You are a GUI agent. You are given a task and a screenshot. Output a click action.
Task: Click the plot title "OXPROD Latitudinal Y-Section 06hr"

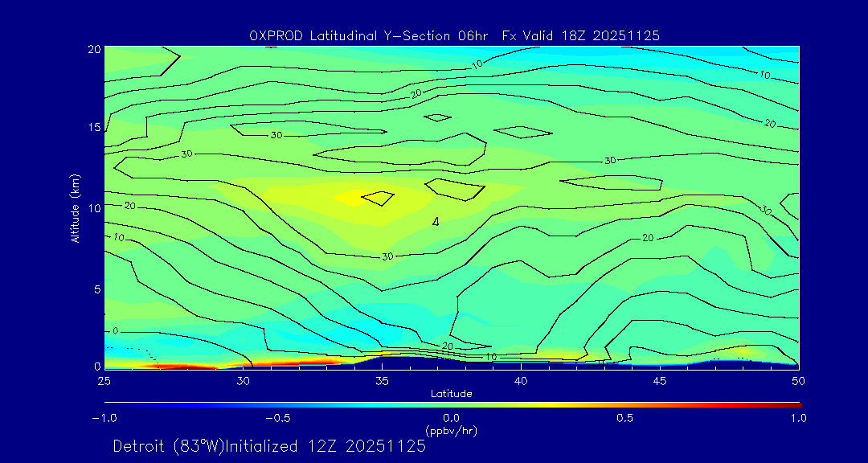pyautogui.click(x=369, y=36)
